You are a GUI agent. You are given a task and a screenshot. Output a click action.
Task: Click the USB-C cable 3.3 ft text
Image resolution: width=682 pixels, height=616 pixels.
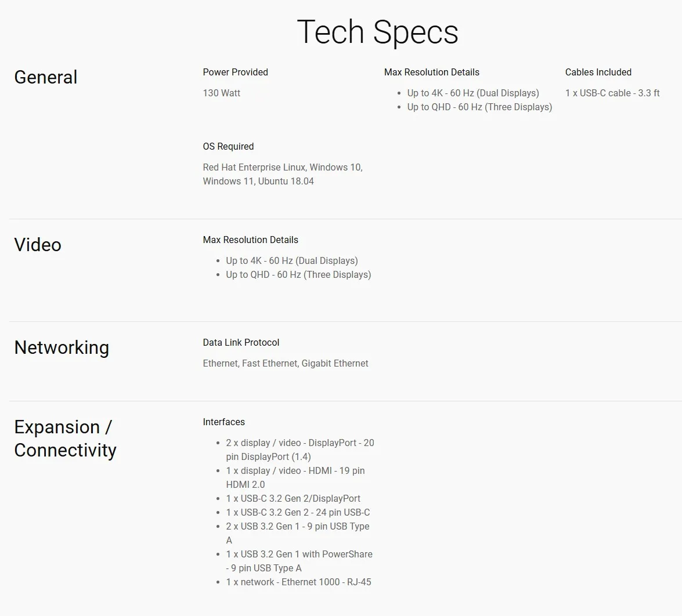coord(612,93)
